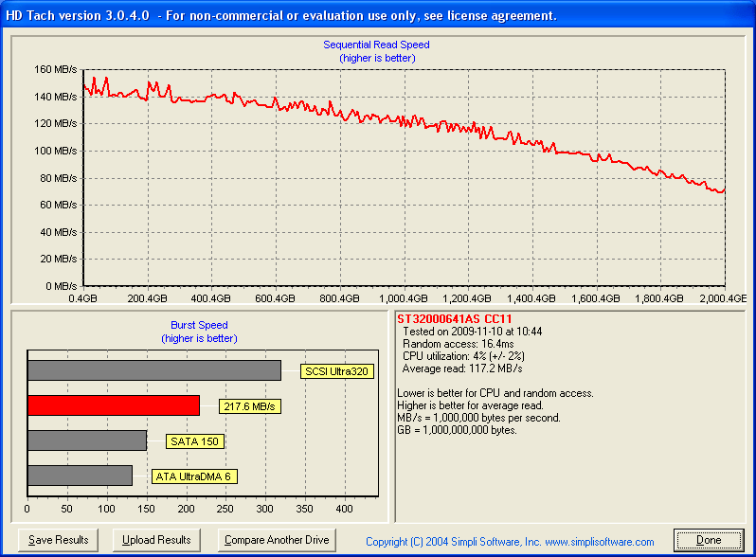Image resolution: width=756 pixels, height=557 pixels.
Task: Select the gray SCSI Ultra320 bar
Action: 154,370
